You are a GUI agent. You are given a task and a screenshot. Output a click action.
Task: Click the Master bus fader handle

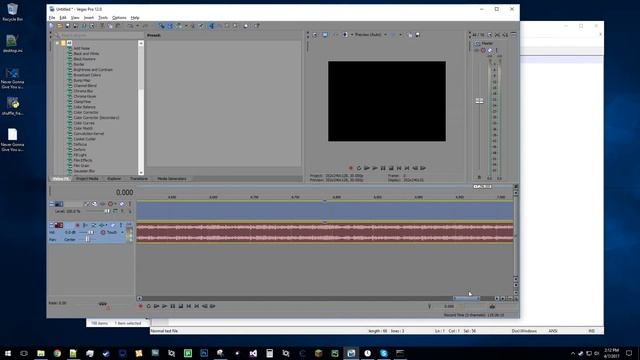(479, 101)
